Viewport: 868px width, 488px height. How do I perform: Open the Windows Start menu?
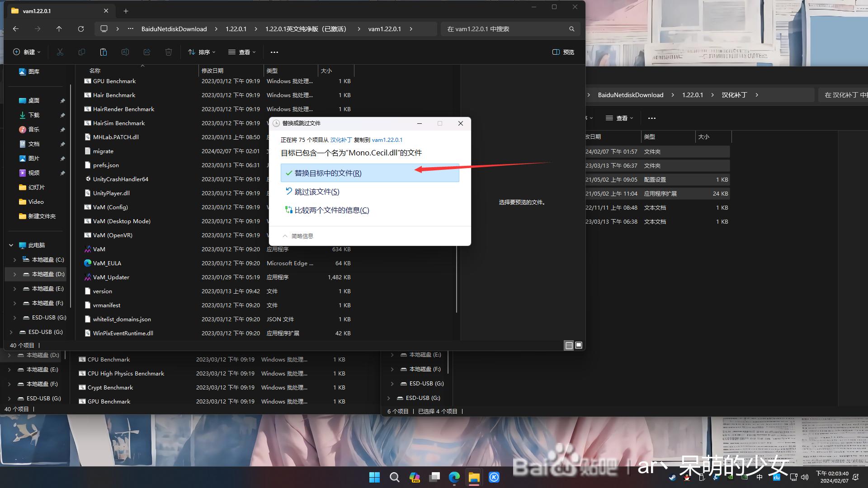[x=375, y=477]
